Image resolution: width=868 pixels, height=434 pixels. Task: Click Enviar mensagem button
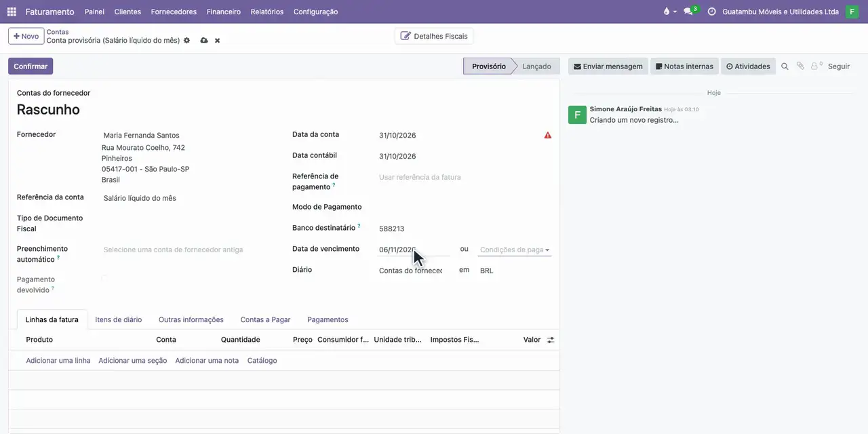click(608, 66)
